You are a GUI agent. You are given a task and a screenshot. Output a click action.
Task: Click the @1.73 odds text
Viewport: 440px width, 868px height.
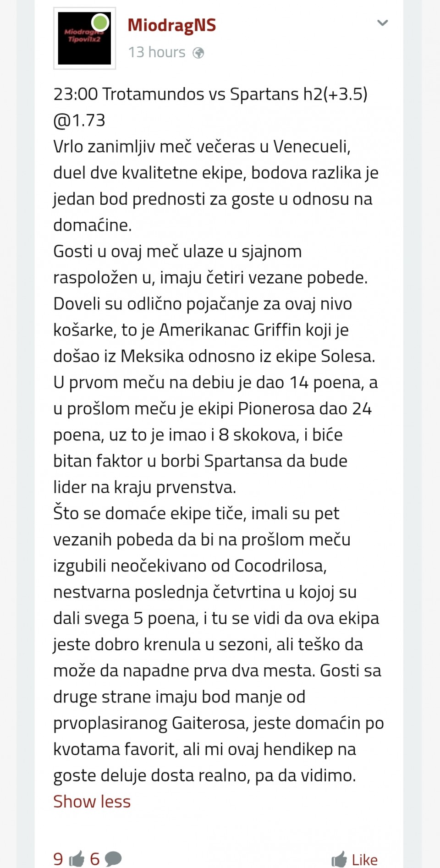pos(79,120)
